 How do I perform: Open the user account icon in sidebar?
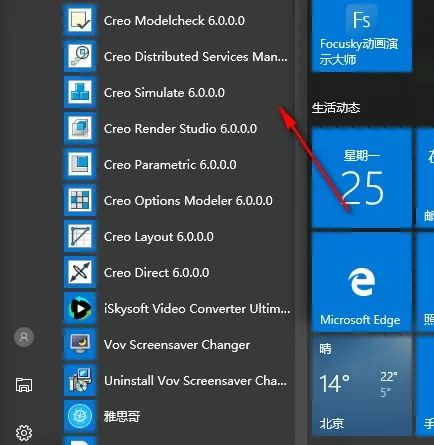24,337
